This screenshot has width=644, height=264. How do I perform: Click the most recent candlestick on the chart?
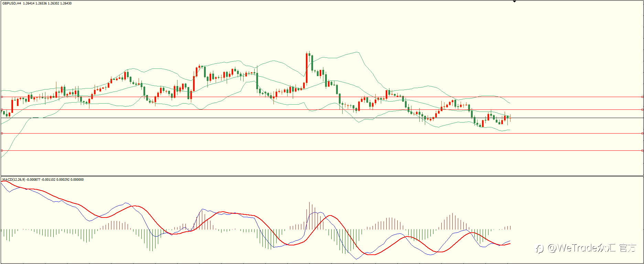click(510, 118)
